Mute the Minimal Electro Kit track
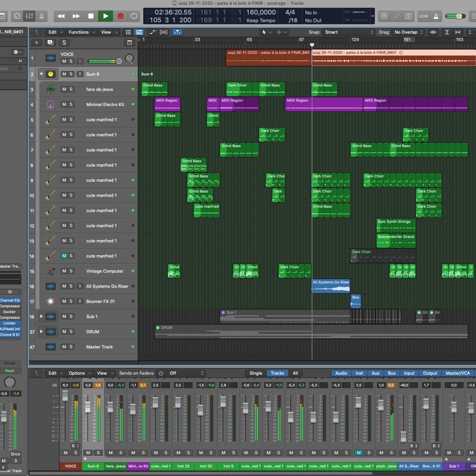476x476 pixels. pyautogui.click(x=64, y=104)
